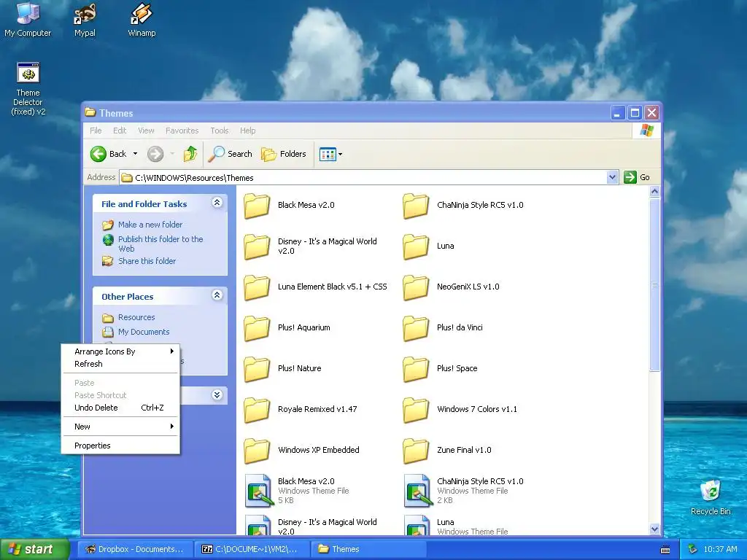Viewport: 747px width, 560px height.
Task: Select ChaNinja Style RC5 v1.0 theme file
Action: coord(463,491)
